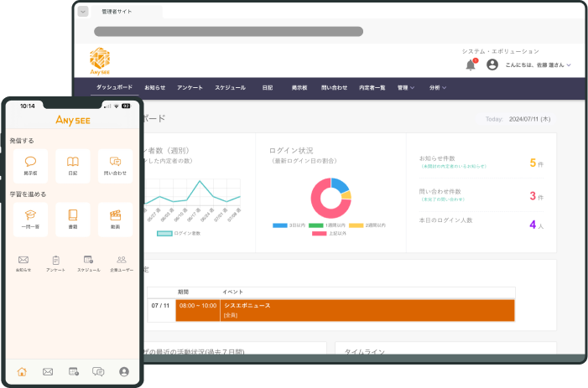Open 問い合わせ in the admin navigation bar
This screenshot has height=388, width=588.
[334, 88]
